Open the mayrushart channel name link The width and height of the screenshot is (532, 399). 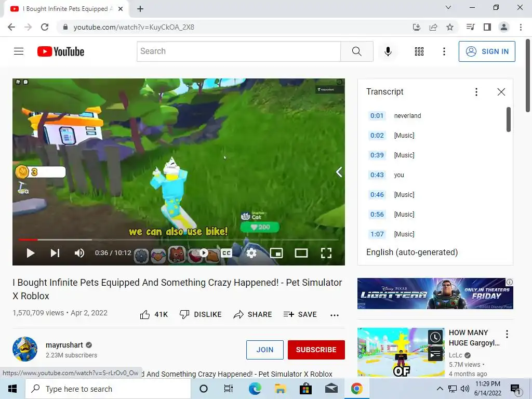[x=64, y=345]
